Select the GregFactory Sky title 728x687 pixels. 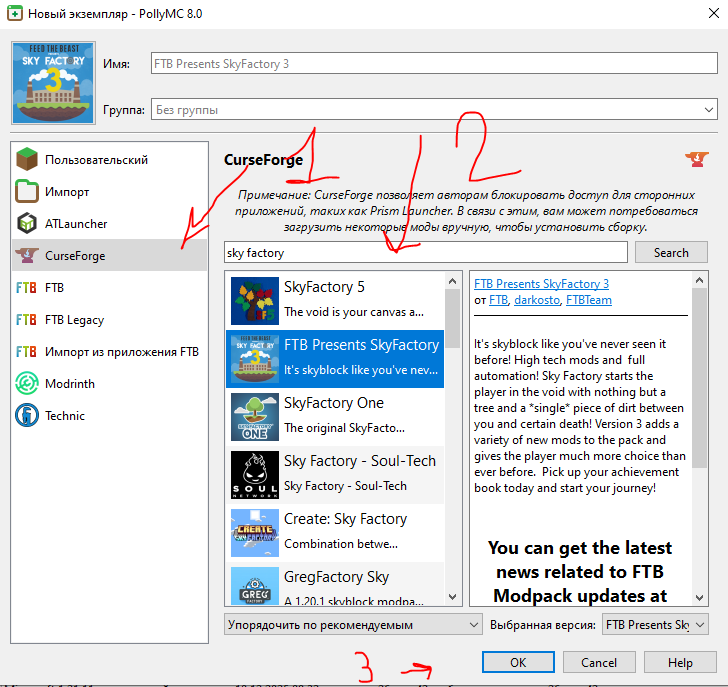pos(337,577)
